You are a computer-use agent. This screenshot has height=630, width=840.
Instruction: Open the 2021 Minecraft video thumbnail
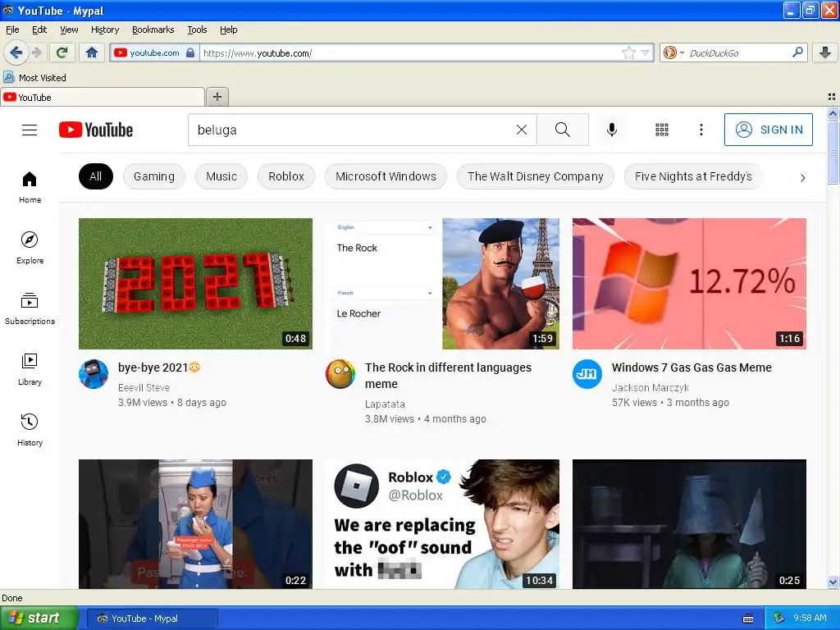click(x=195, y=283)
